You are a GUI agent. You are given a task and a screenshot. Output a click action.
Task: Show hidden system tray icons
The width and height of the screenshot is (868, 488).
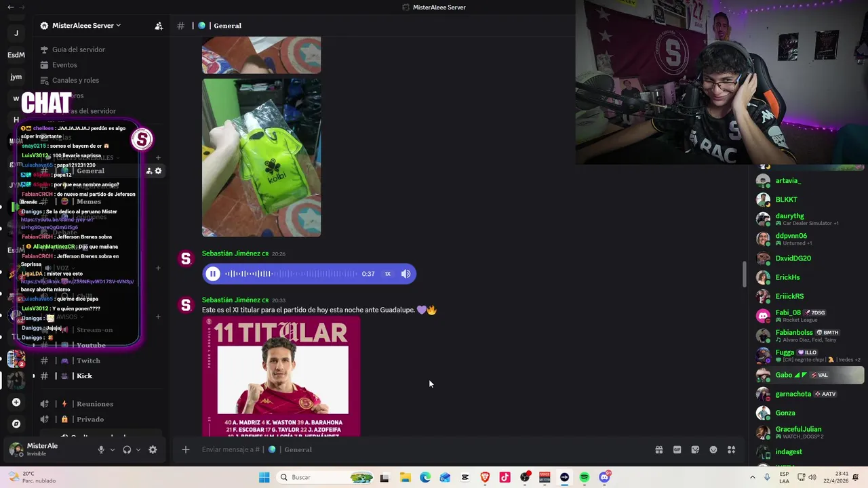click(x=752, y=477)
